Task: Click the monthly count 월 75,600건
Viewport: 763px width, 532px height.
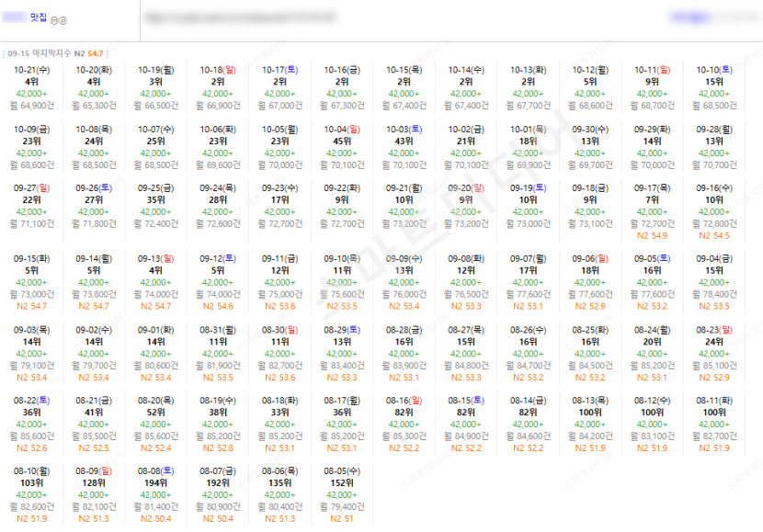Action: click(x=342, y=295)
